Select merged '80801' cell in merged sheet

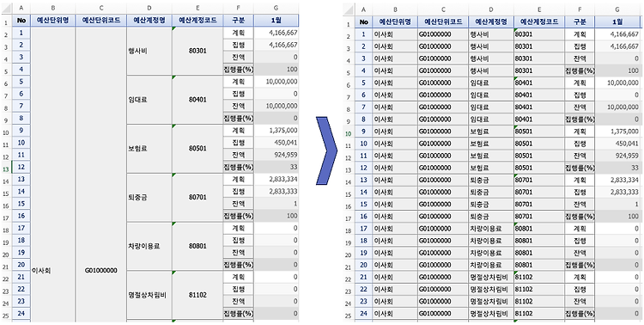[197, 246]
